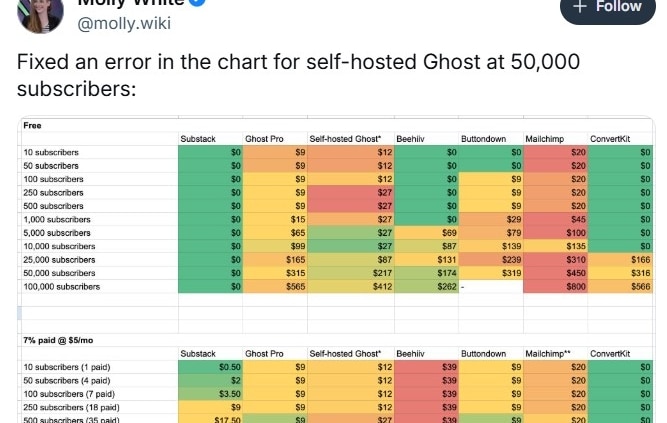Click the Mailchimp** header in paid table
The height and width of the screenshot is (423, 667).
tap(547, 354)
